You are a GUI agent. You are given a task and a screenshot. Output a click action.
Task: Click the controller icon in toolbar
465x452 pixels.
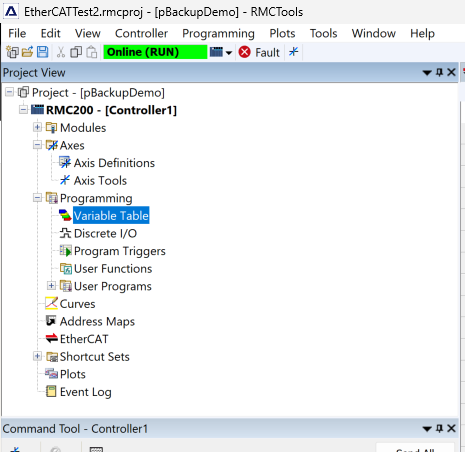coord(216,52)
